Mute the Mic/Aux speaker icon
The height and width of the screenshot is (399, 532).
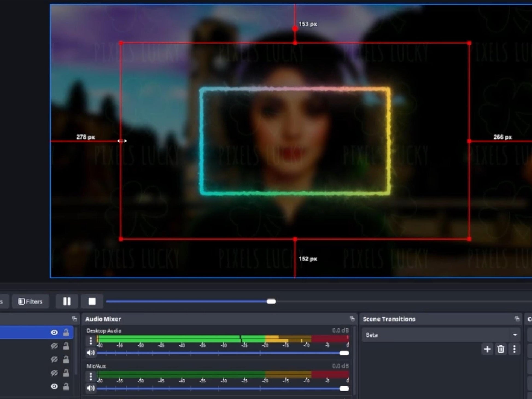point(90,388)
